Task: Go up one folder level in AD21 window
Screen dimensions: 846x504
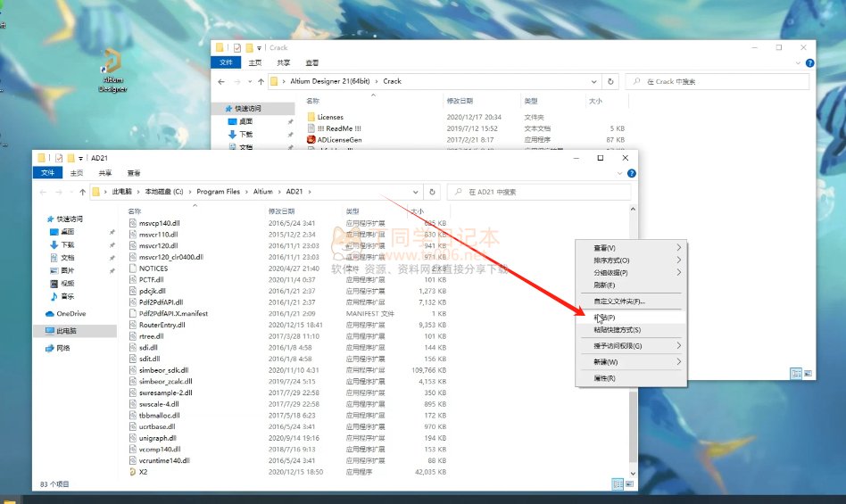Action: click(82, 192)
